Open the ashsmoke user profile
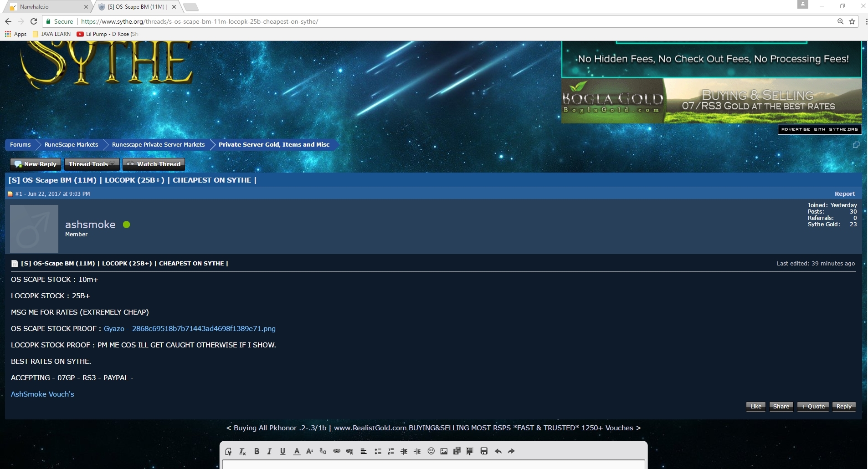 coord(90,224)
